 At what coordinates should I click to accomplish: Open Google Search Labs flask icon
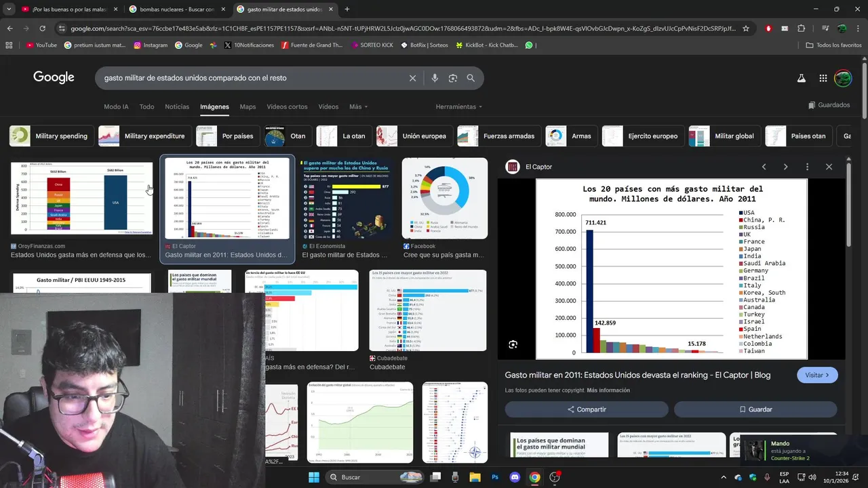(x=801, y=78)
